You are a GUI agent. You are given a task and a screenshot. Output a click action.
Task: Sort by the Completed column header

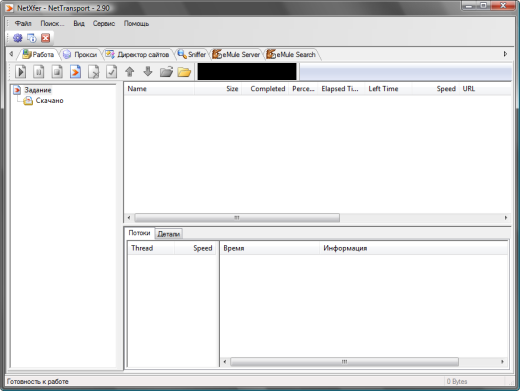(265, 89)
